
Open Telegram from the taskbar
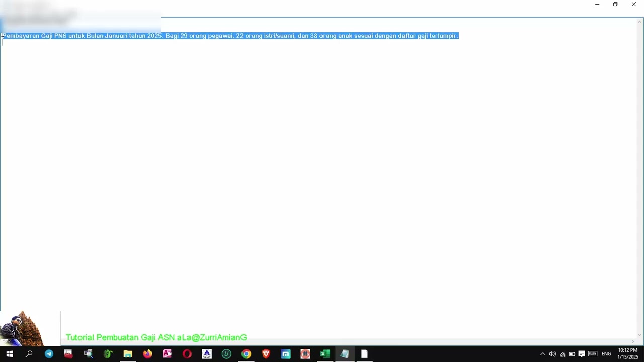click(49, 354)
